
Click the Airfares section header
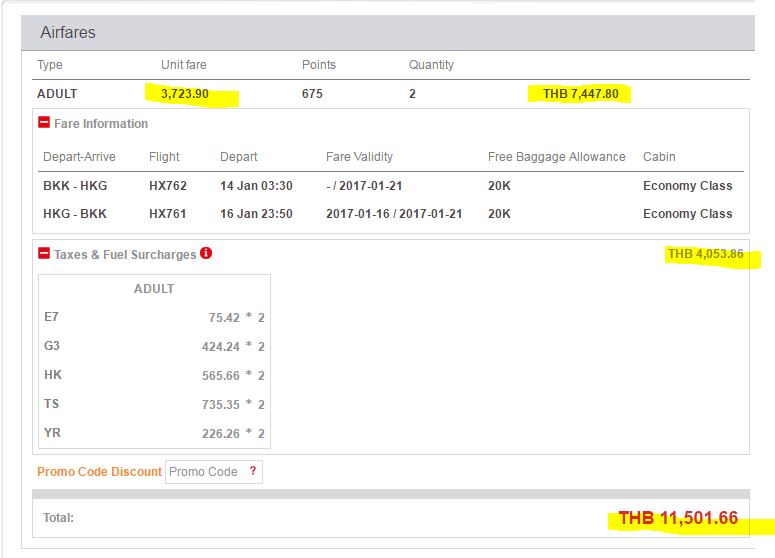388,33
